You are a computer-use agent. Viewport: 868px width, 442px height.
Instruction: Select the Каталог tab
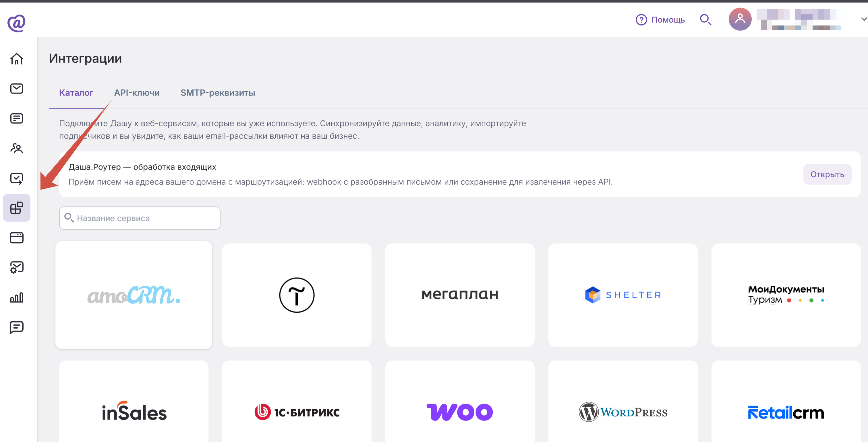[x=76, y=93]
